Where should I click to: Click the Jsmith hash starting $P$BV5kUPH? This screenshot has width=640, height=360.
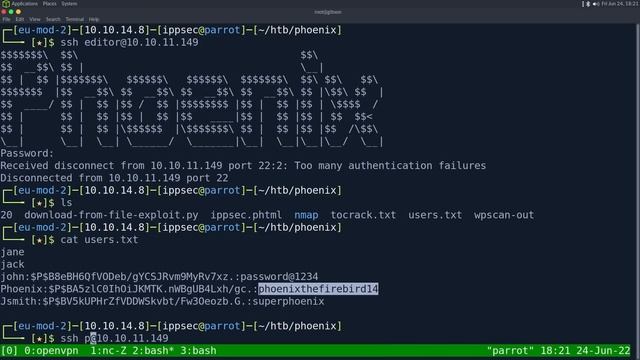tap(144, 301)
